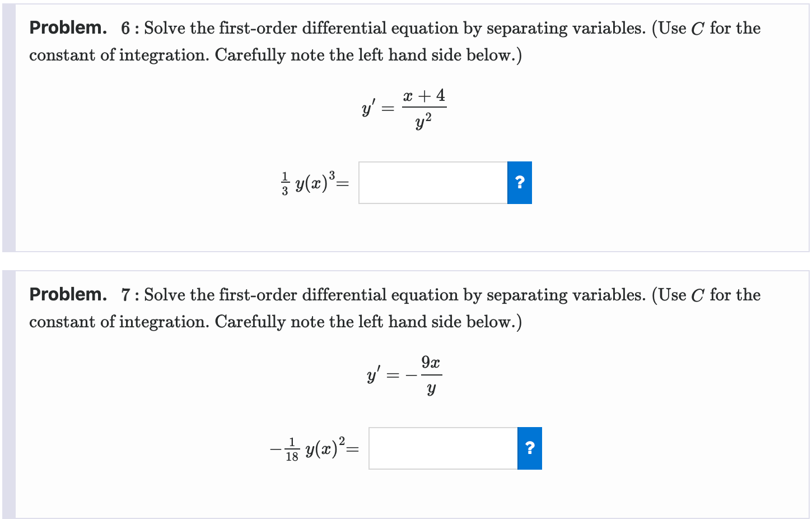Select the help icon at the right edge of Problem 6's field
812x519 pixels.
point(519,183)
